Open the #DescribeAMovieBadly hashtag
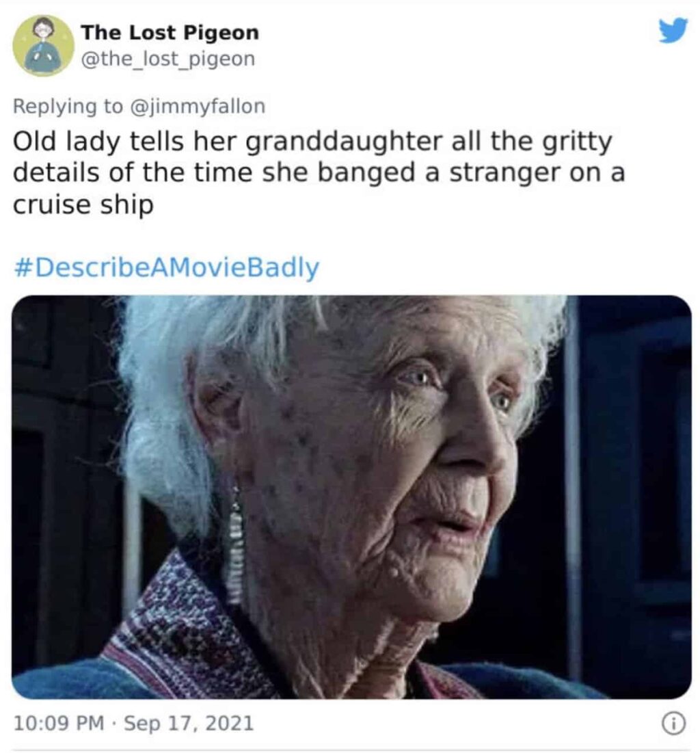The height and width of the screenshot is (753, 700). click(x=167, y=267)
